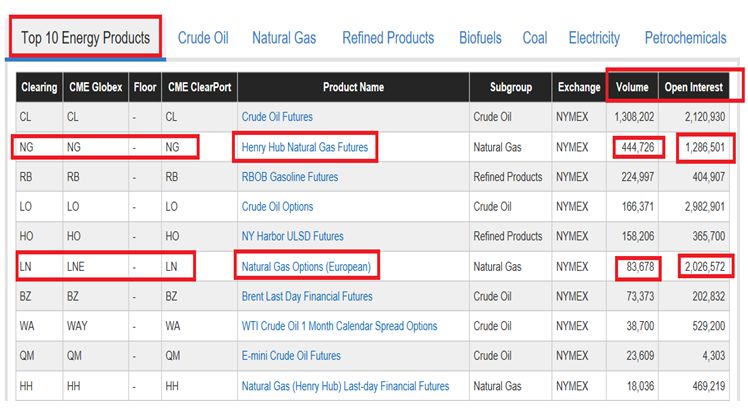Select Top 10 Energy Products tab
The width and height of the screenshot is (748, 411).
tap(86, 38)
